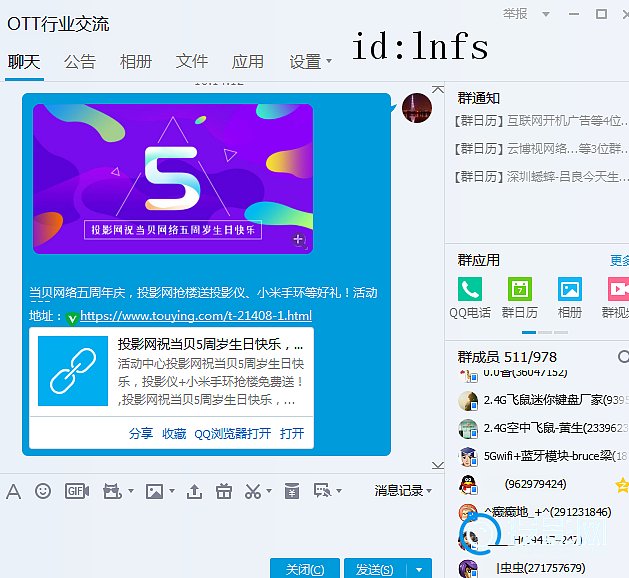Select member (962979424)
The image size is (629, 578).
536,484
